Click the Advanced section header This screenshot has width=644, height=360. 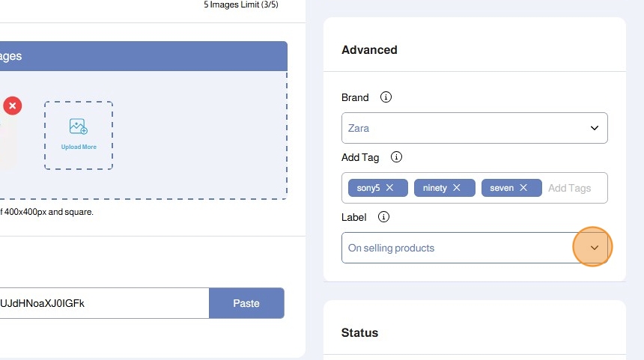click(369, 50)
